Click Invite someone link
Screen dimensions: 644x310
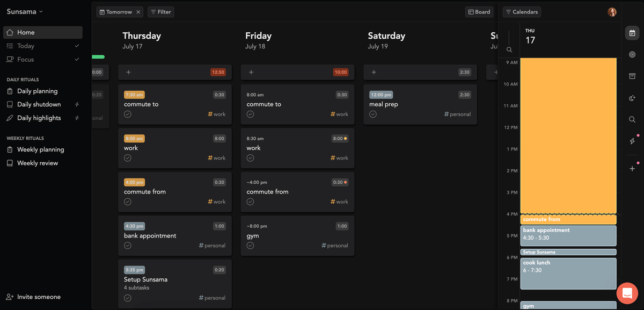click(39, 297)
